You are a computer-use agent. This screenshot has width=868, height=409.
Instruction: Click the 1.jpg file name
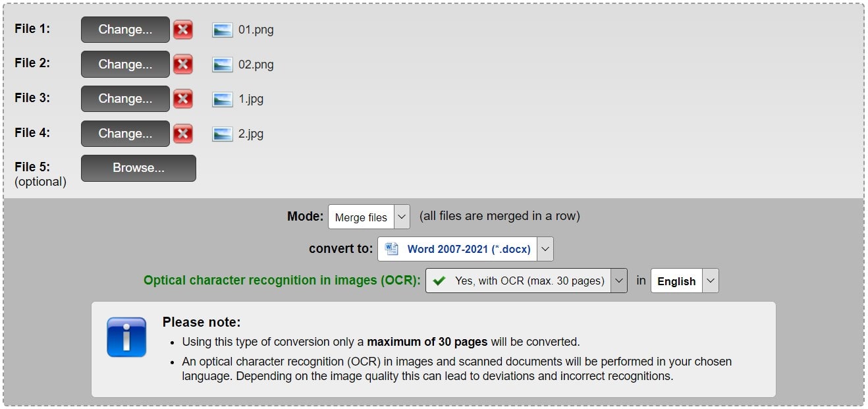[x=251, y=99]
